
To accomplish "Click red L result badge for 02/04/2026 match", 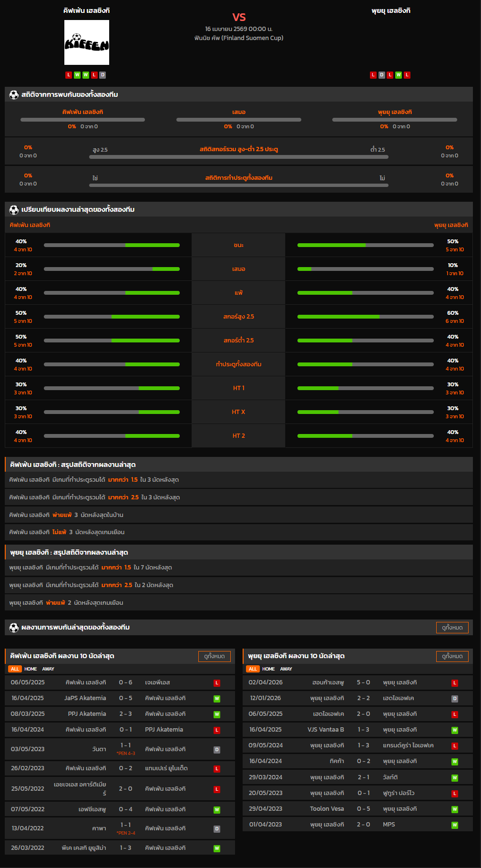I will pos(455,683).
